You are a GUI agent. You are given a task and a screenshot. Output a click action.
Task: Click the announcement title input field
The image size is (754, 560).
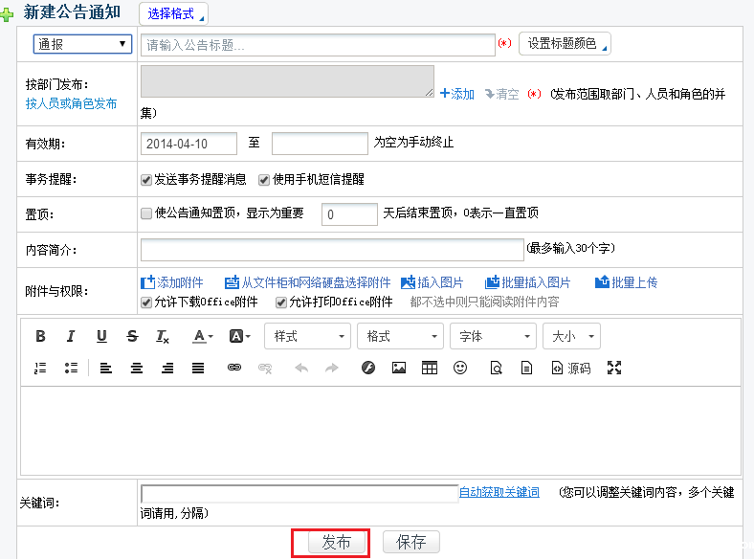[x=317, y=45]
